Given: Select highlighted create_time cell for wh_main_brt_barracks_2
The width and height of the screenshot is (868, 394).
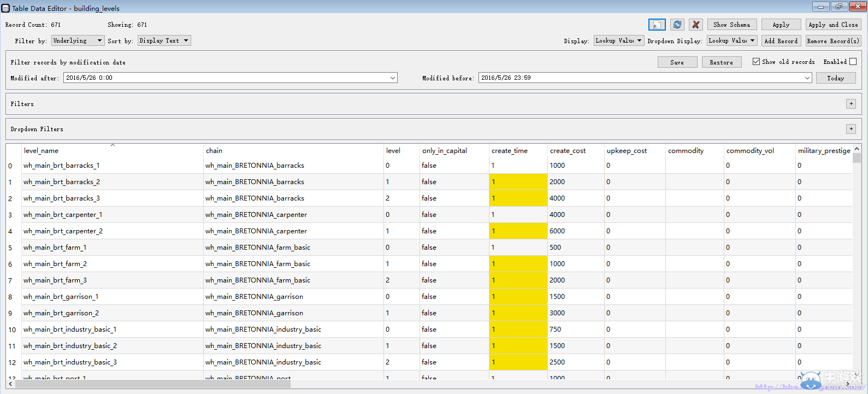Looking at the screenshot, I should (518, 182).
